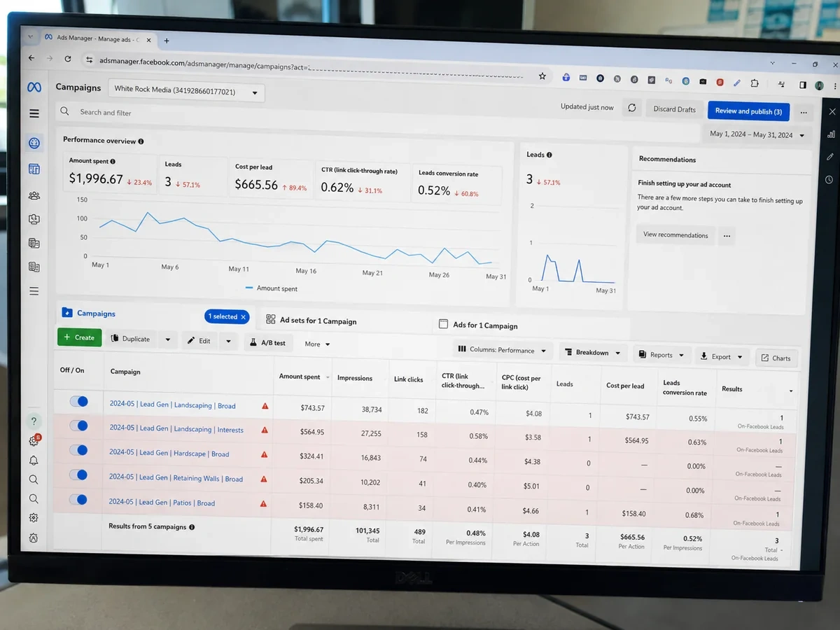Click the pencil edit icon in right rail
840x630 pixels.
(x=830, y=157)
